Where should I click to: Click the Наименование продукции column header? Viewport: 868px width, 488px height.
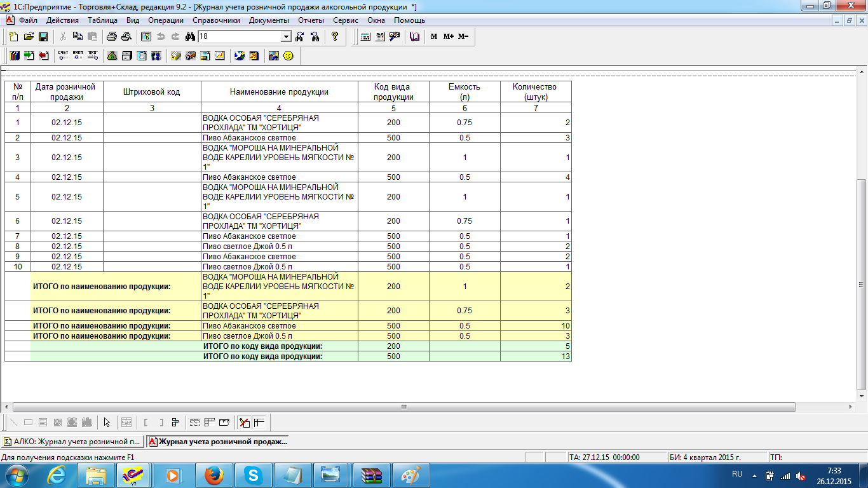[279, 91]
